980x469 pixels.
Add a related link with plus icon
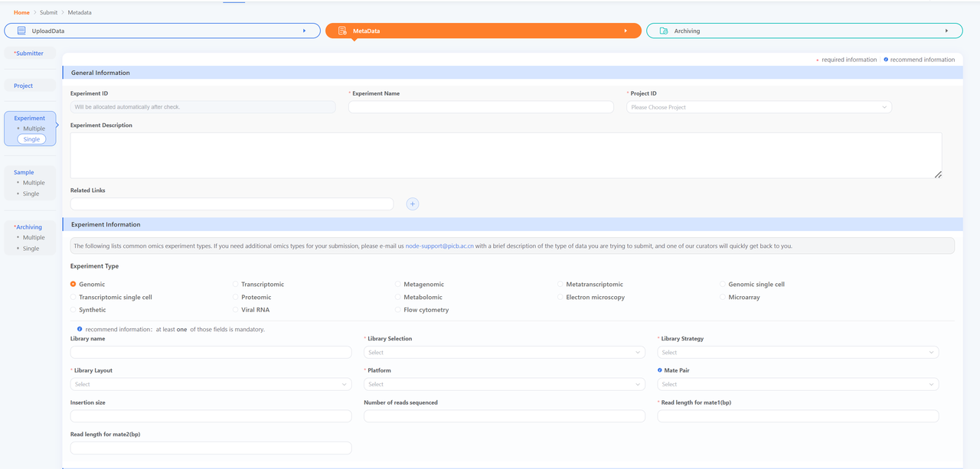pos(413,204)
